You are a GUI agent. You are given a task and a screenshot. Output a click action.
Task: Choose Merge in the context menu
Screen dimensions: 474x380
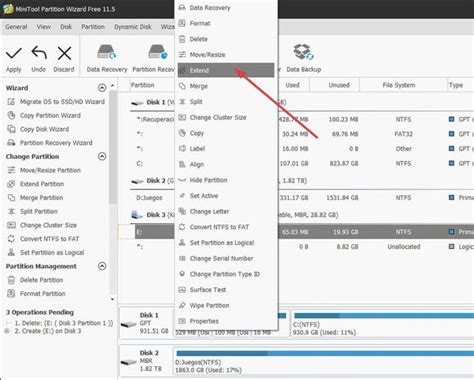coord(226,86)
